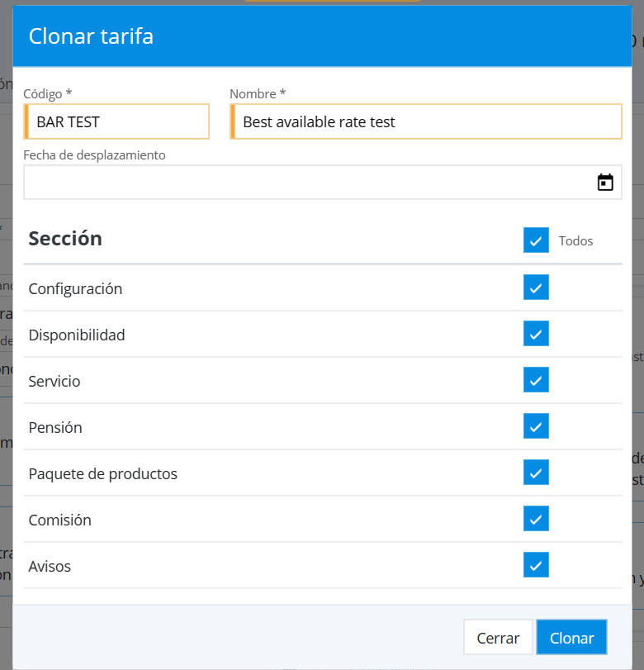Toggle Paquete de productos checkbox
Image resolution: width=644 pixels, height=670 pixels.
[x=536, y=473]
